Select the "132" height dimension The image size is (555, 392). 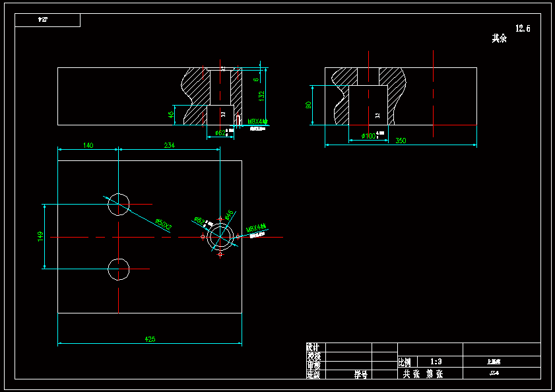261,96
